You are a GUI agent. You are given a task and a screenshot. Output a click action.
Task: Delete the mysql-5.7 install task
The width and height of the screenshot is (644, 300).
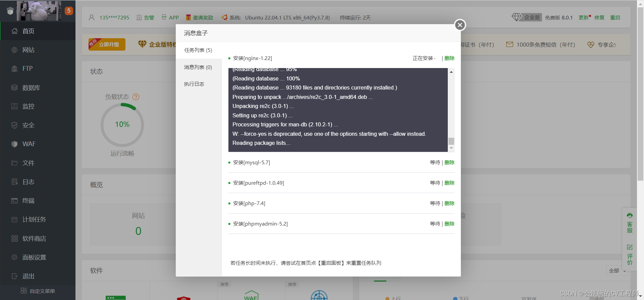(x=449, y=163)
